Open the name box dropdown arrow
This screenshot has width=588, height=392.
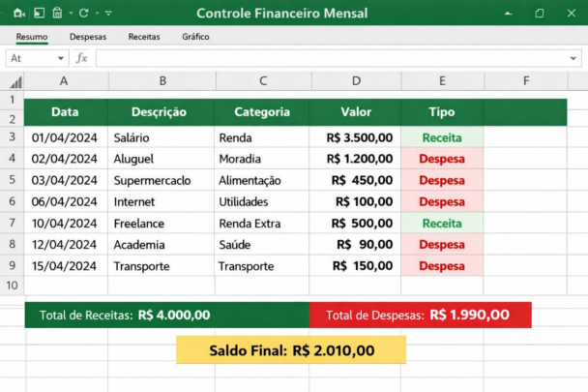(x=61, y=58)
